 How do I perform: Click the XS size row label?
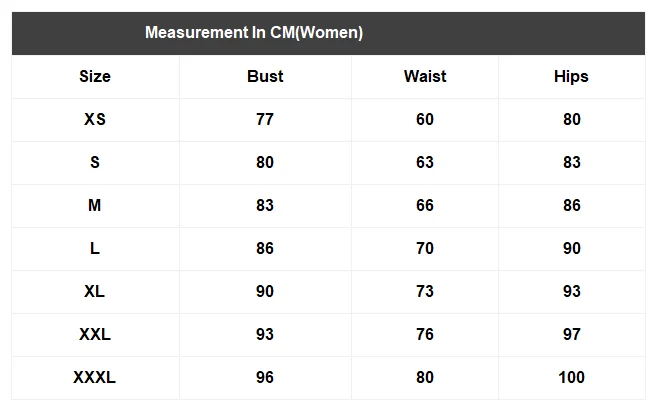95,119
